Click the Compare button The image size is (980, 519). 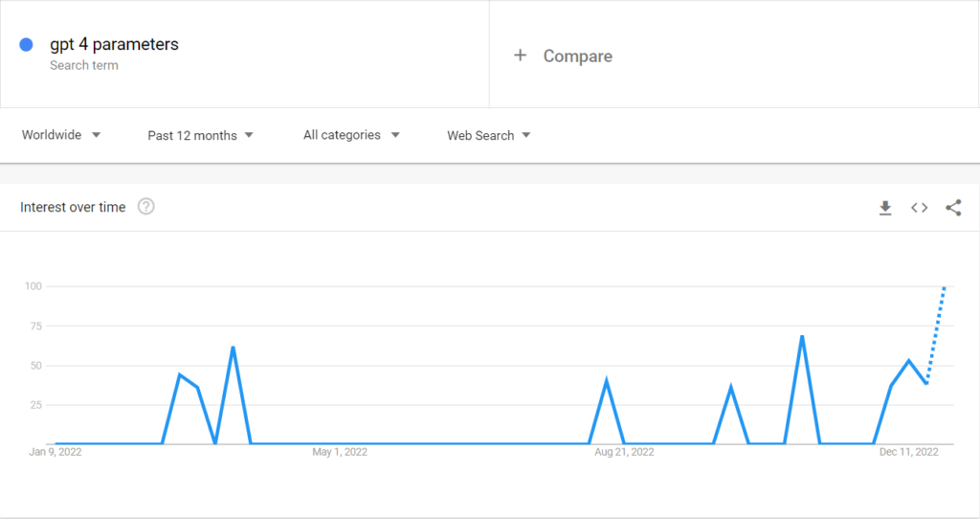point(577,56)
